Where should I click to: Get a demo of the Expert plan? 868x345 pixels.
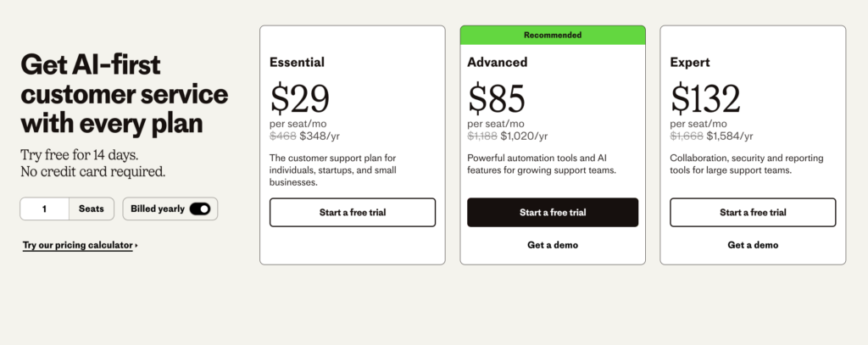coord(753,245)
